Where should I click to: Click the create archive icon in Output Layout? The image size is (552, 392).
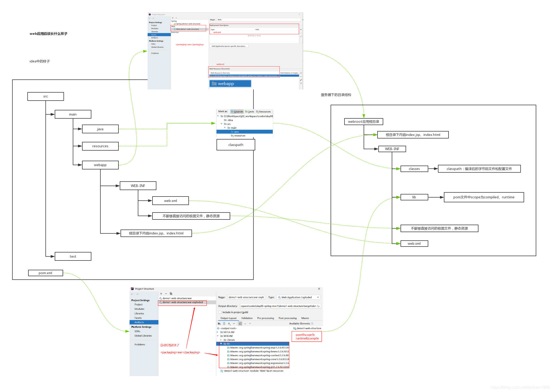[x=224, y=323]
